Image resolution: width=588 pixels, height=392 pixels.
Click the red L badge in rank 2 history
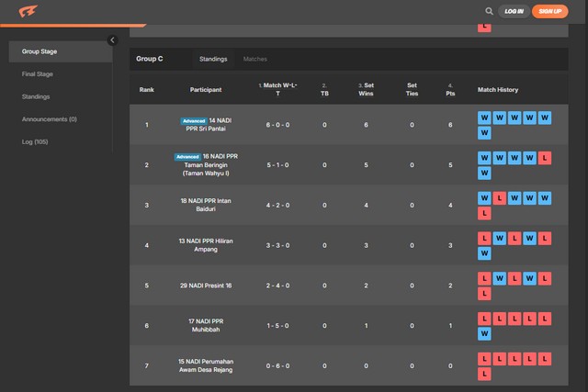545,158
